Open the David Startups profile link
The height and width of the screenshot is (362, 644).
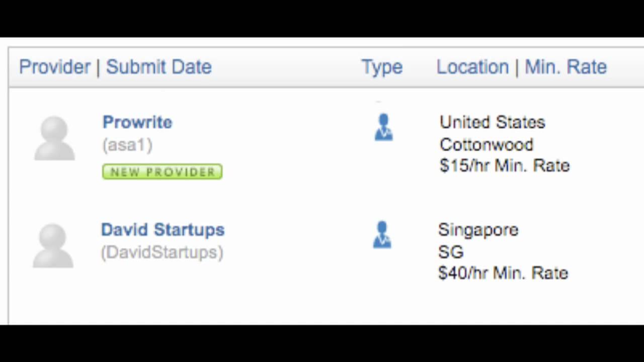coord(163,230)
